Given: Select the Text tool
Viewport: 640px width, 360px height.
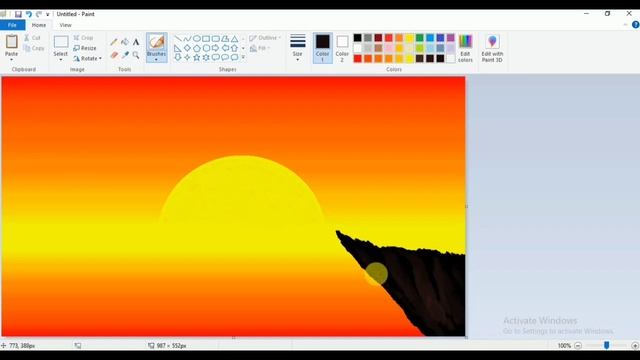Looking at the screenshot, I should (136, 42).
